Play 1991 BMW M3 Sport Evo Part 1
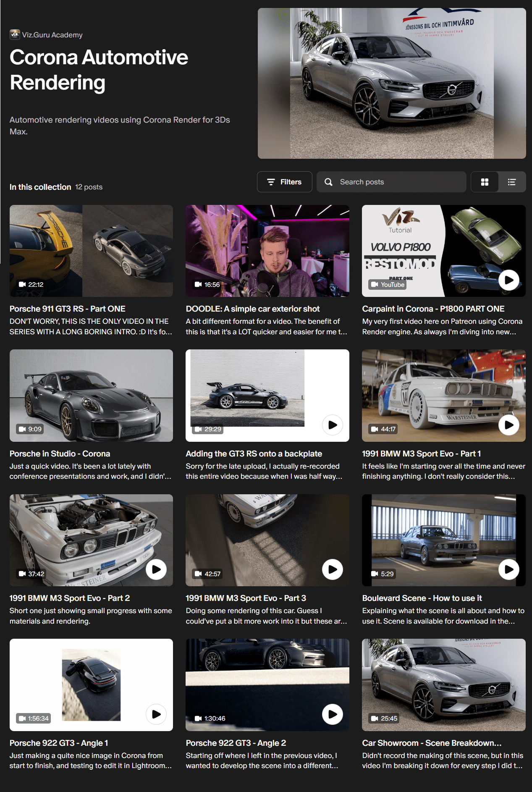Image resolution: width=532 pixels, height=792 pixels. pyautogui.click(x=509, y=425)
